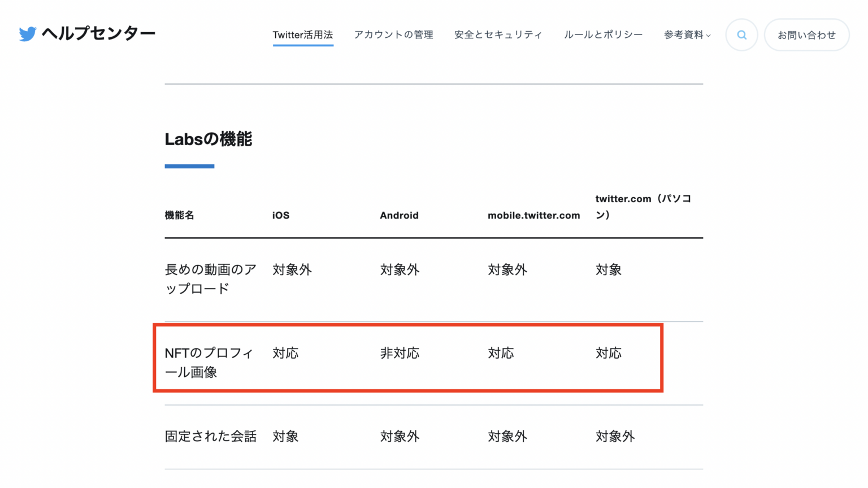Click the chevron next to 参考資料
This screenshot has height=488, width=868.
pos(710,35)
